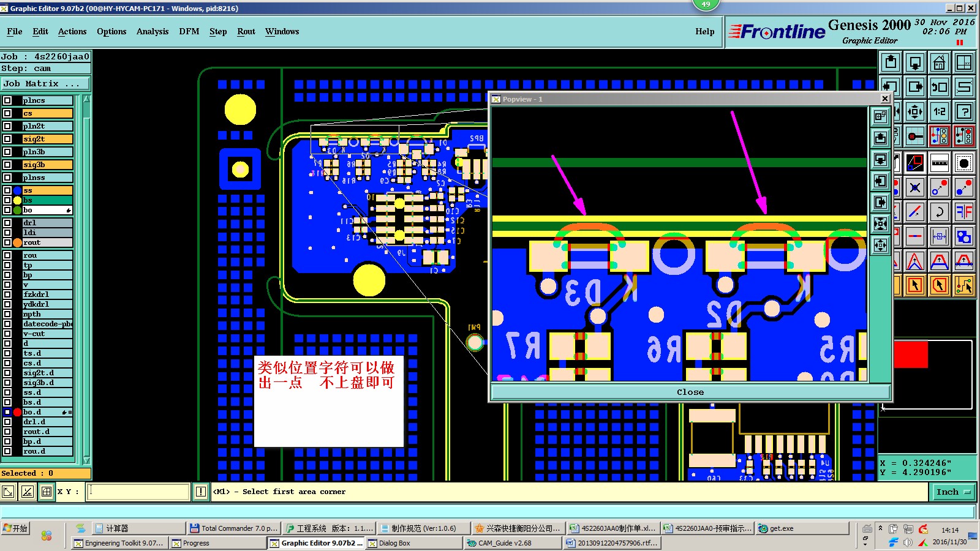Click the dimension resize icon
Screen dimensions: 980x551
(940, 236)
